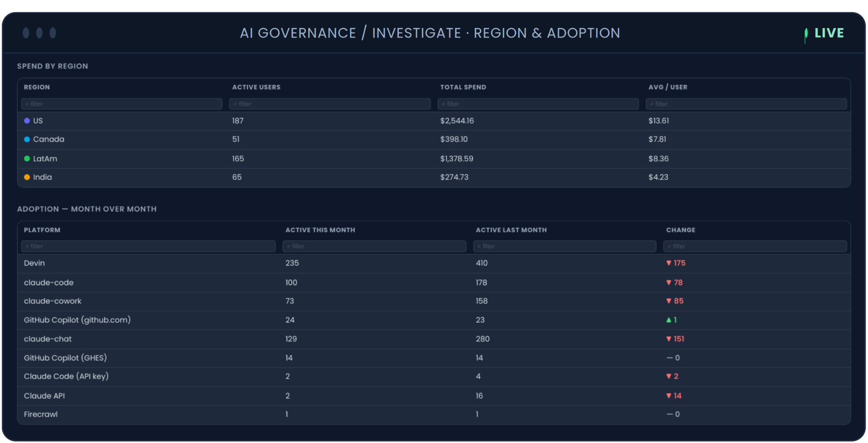Sort by ACTIVE THIS MONTH header
The image size is (868, 443).
coord(320,230)
